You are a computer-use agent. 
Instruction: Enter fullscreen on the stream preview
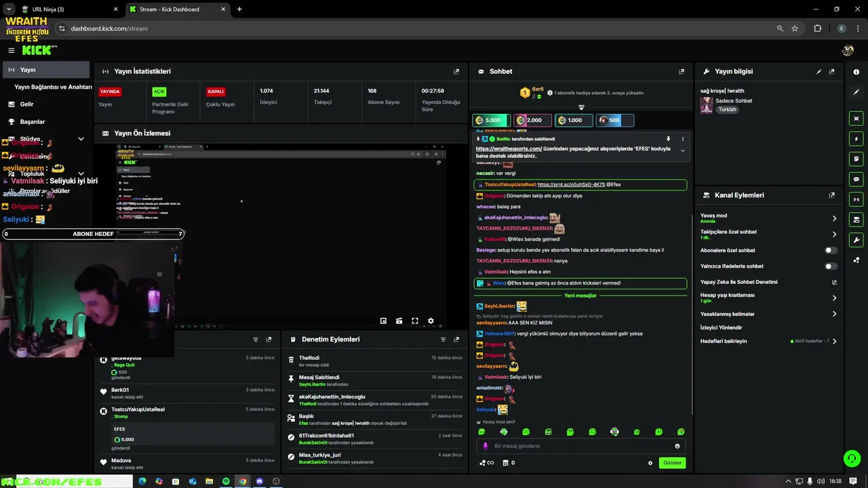pyautogui.click(x=414, y=321)
